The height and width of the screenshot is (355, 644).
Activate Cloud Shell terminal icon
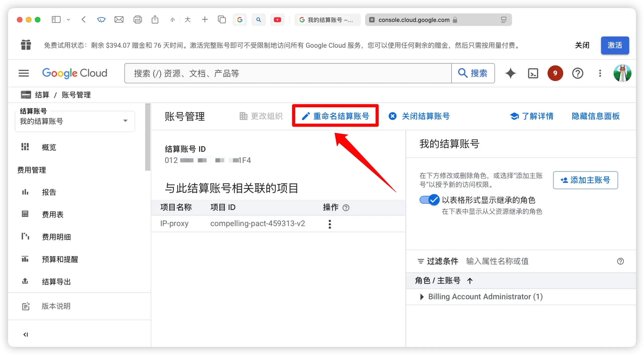533,73
